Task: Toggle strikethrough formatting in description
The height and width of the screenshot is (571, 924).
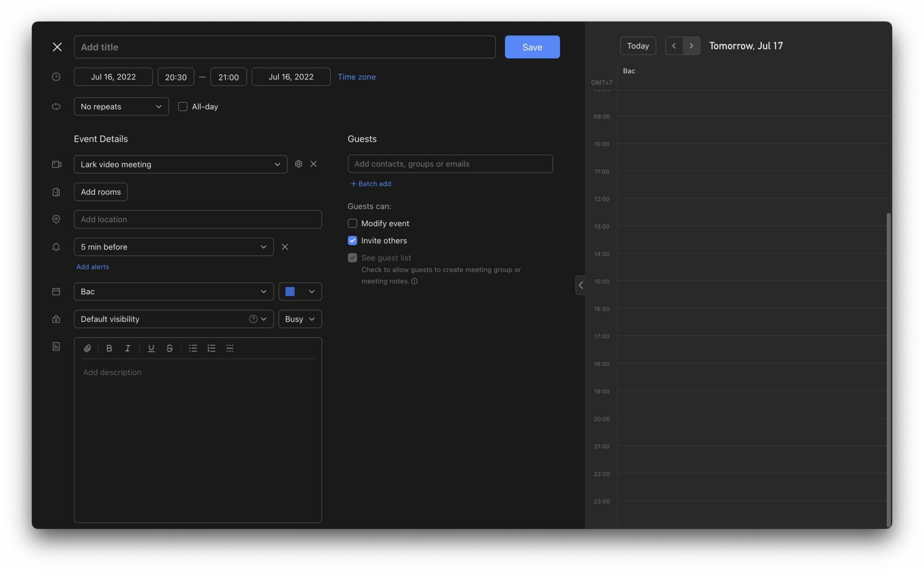Action: click(170, 349)
